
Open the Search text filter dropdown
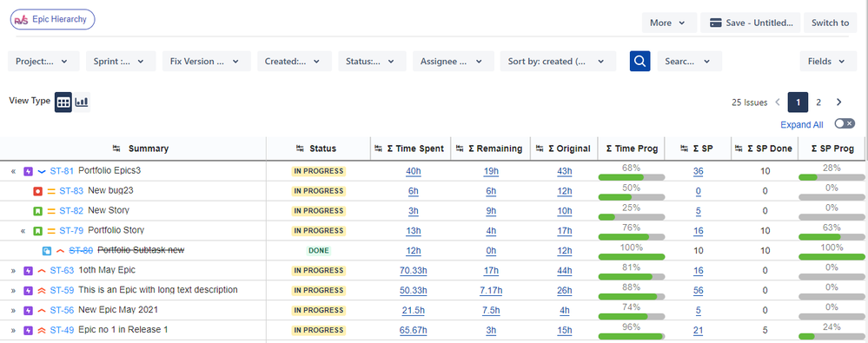[690, 62]
